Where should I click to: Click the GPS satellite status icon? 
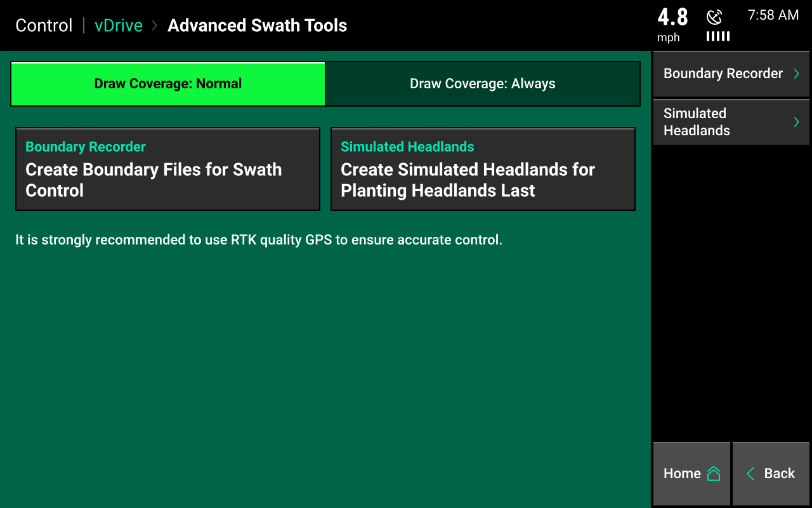click(x=714, y=17)
